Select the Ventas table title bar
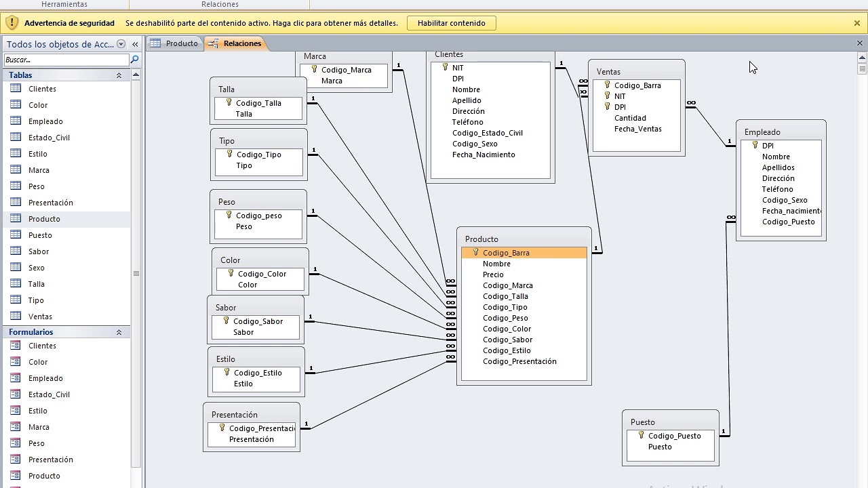 click(636, 72)
